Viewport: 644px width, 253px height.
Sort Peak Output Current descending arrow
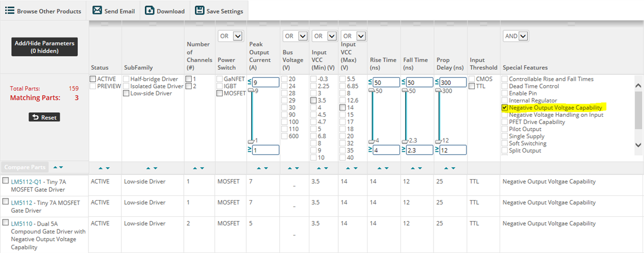click(x=265, y=168)
